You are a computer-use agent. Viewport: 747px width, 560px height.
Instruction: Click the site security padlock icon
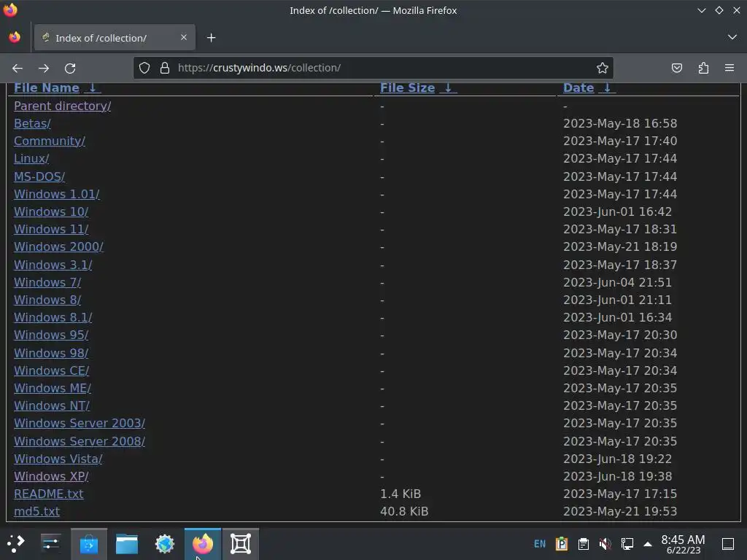(x=164, y=68)
